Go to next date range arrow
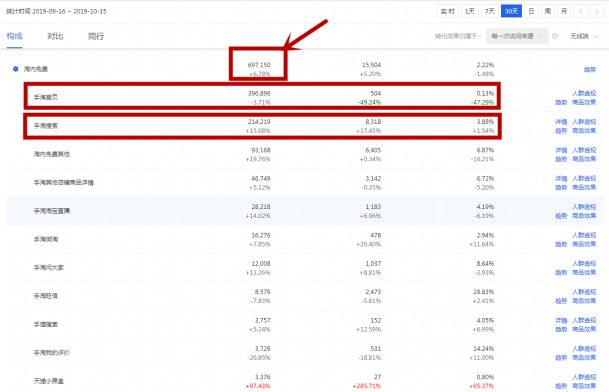Viewport: 609px width, 392px height. tap(597, 11)
